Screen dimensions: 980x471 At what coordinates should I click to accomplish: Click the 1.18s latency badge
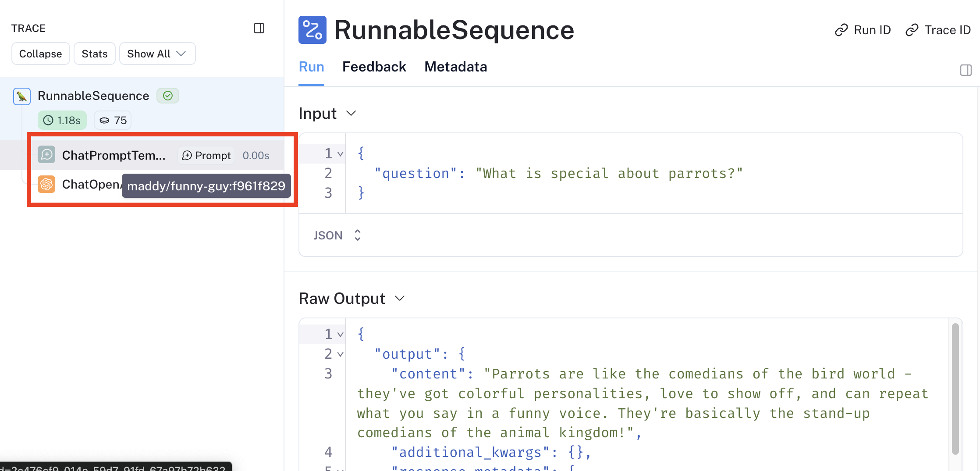pyautogui.click(x=62, y=120)
